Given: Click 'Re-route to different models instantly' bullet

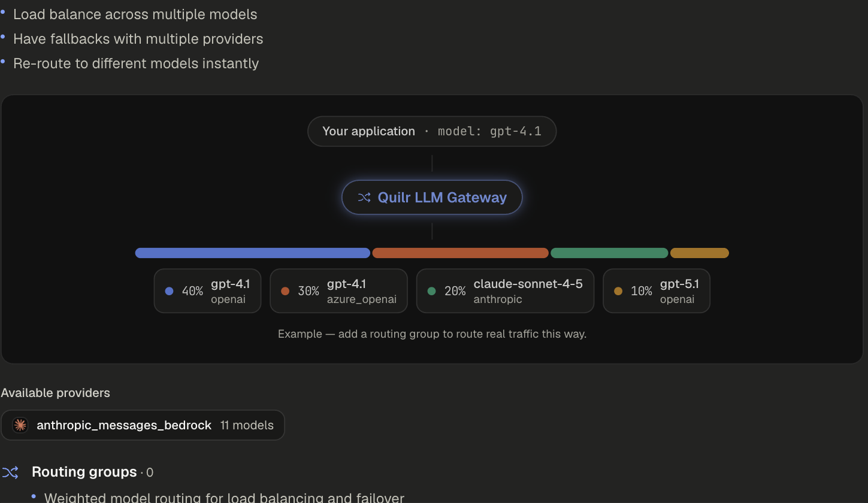Looking at the screenshot, I should pos(136,63).
